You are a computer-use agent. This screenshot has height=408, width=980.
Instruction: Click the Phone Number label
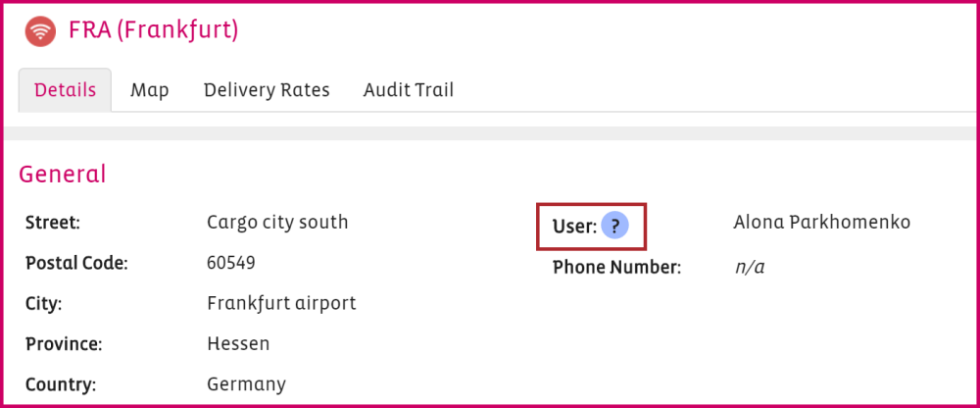point(616,267)
